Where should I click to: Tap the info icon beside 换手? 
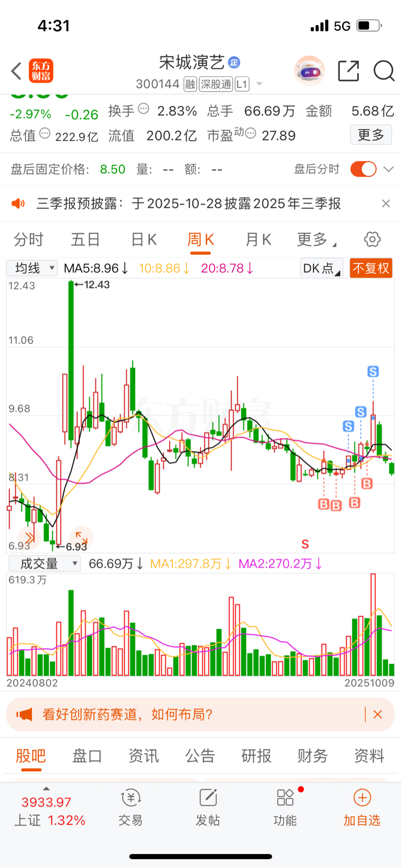click(x=144, y=109)
